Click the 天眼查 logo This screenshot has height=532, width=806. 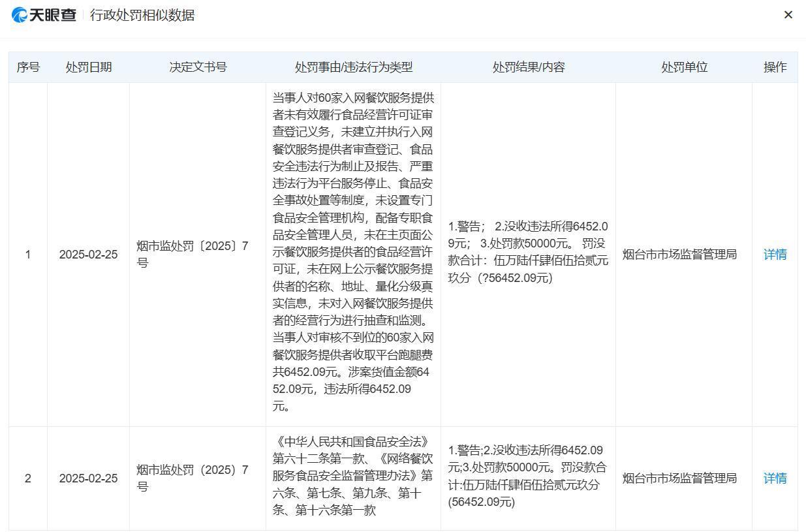pos(44,15)
